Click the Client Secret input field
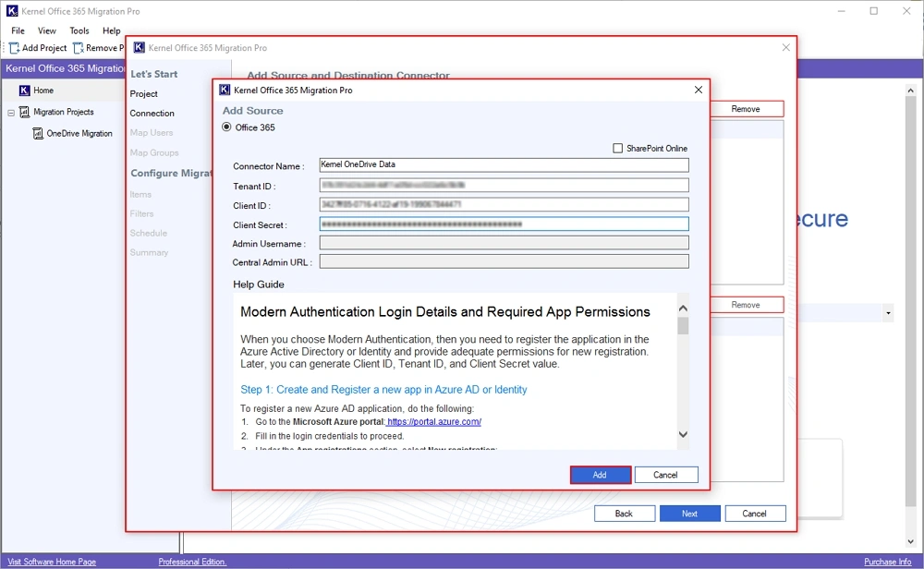Screen dimensions: 924x569 coord(504,224)
